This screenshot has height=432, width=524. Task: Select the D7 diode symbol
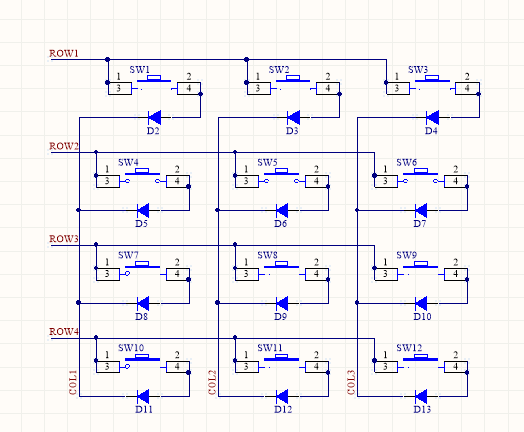tap(421, 210)
